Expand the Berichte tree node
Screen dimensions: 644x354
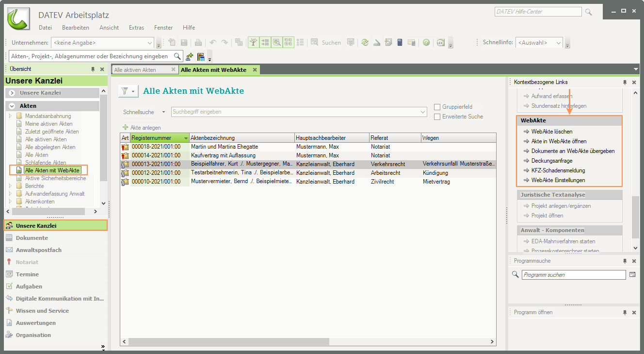(x=11, y=186)
